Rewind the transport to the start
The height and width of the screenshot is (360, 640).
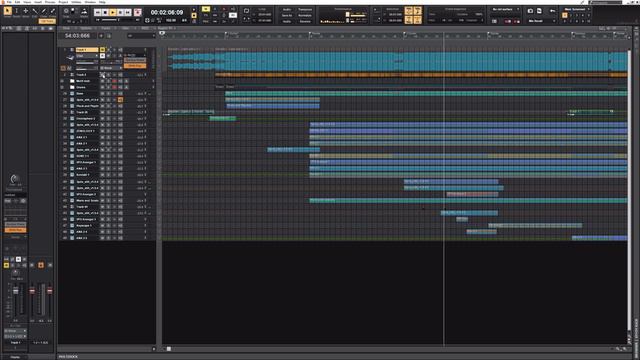click(x=97, y=13)
